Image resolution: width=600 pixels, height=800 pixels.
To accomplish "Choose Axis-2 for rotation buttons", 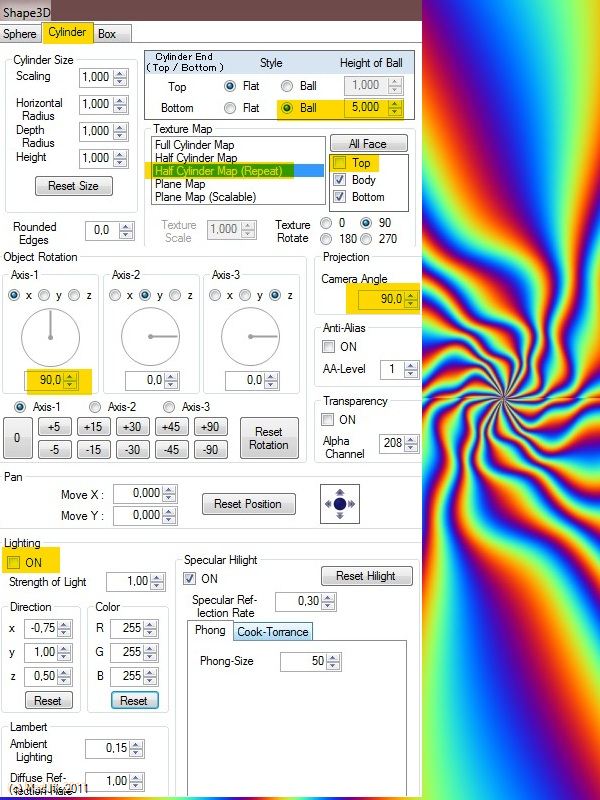I will click(x=95, y=407).
